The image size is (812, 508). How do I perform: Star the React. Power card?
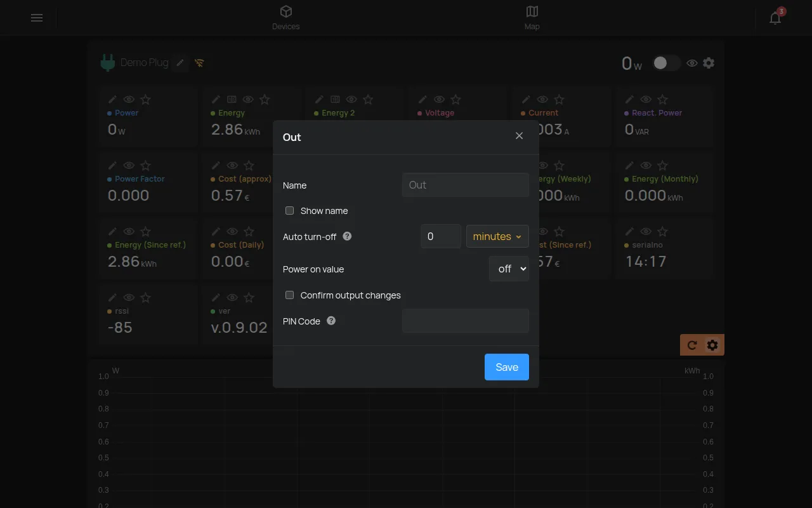(x=662, y=100)
